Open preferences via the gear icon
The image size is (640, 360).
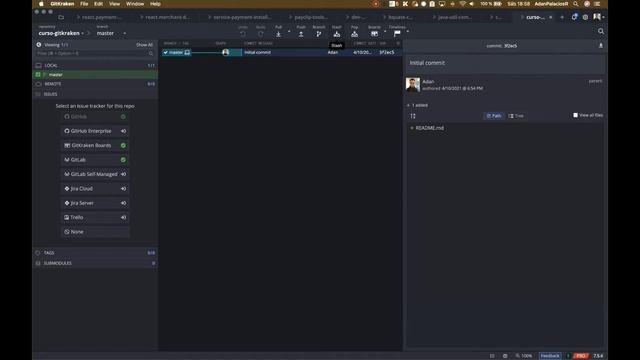tap(585, 17)
